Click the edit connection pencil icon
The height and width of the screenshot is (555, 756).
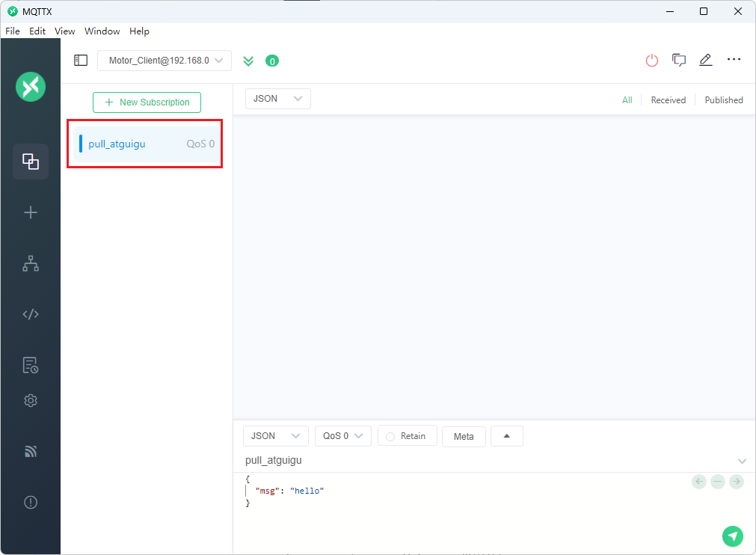[x=705, y=61]
